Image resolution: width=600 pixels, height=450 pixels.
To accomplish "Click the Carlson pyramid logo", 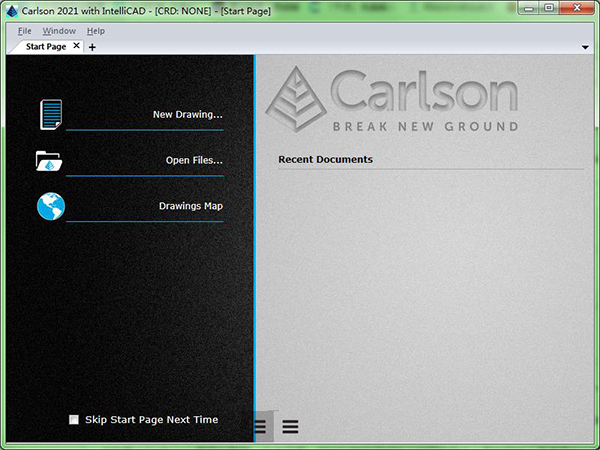I will point(296,98).
